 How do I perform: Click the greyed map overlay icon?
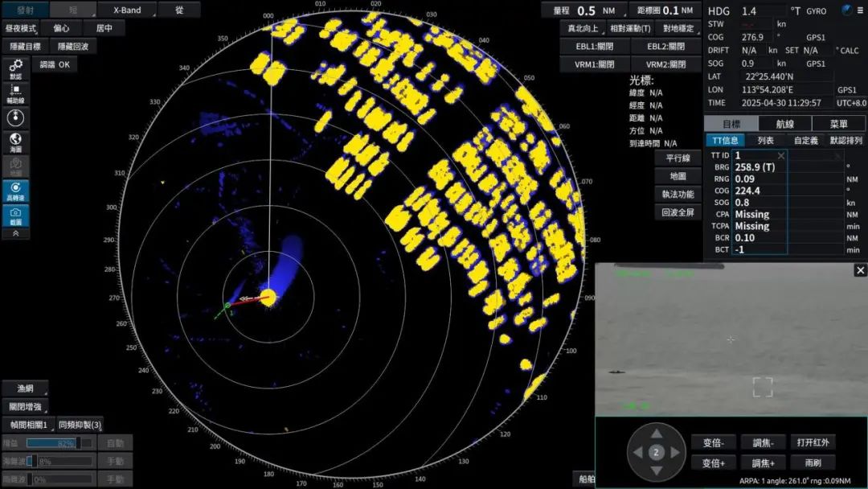15,166
